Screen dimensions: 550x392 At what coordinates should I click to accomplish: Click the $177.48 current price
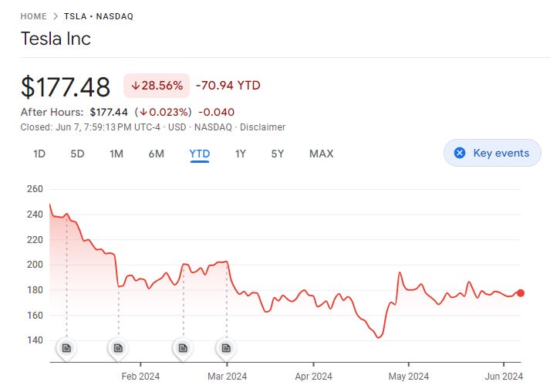point(66,86)
